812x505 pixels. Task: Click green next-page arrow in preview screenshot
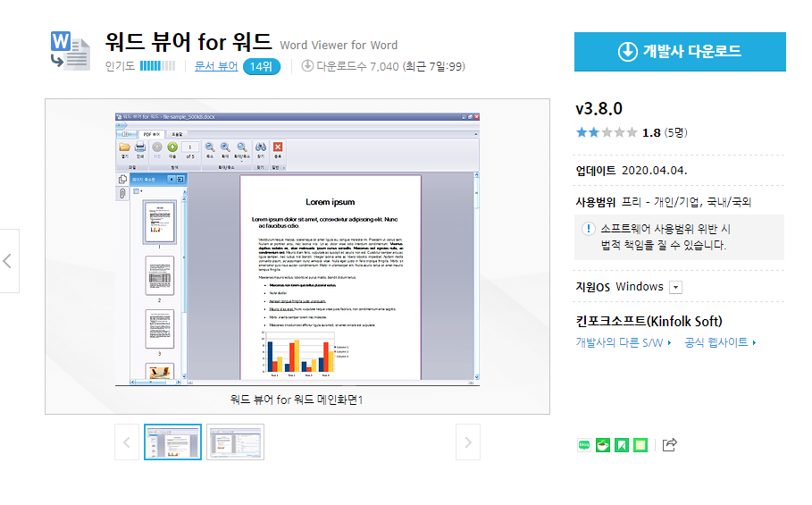pyautogui.click(x=172, y=149)
